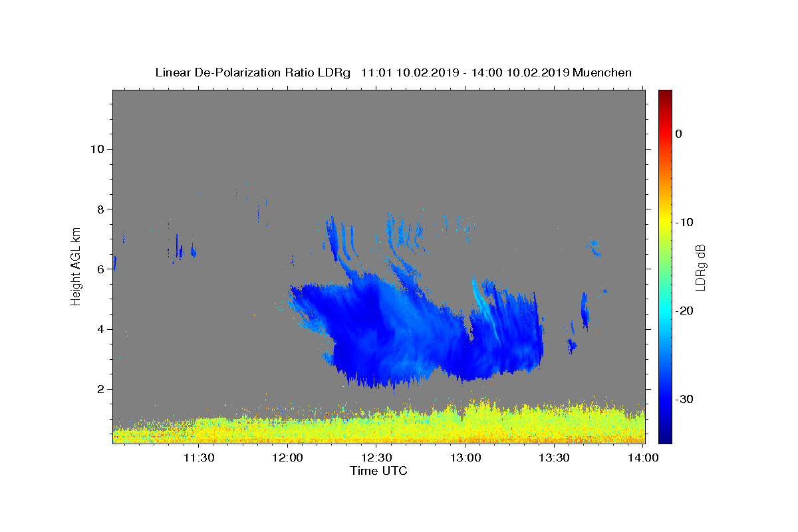Click the 12:30 time tick label
798x532 pixels.
[377, 458]
